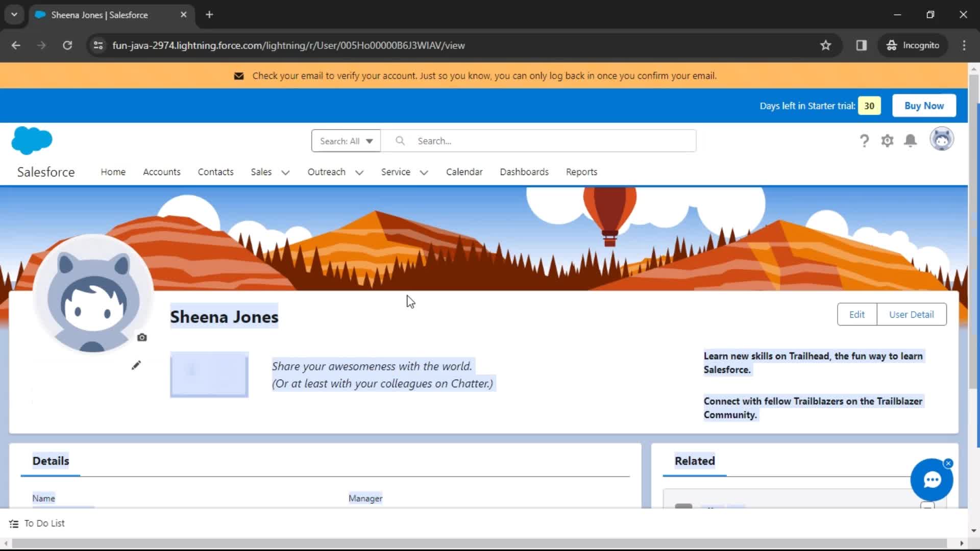Viewport: 980px width, 551px height.
Task: Select the Related tab
Action: click(x=695, y=461)
